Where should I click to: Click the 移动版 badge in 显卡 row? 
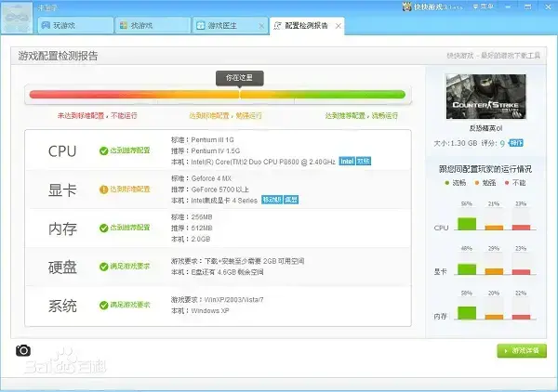(x=272, y=200)
